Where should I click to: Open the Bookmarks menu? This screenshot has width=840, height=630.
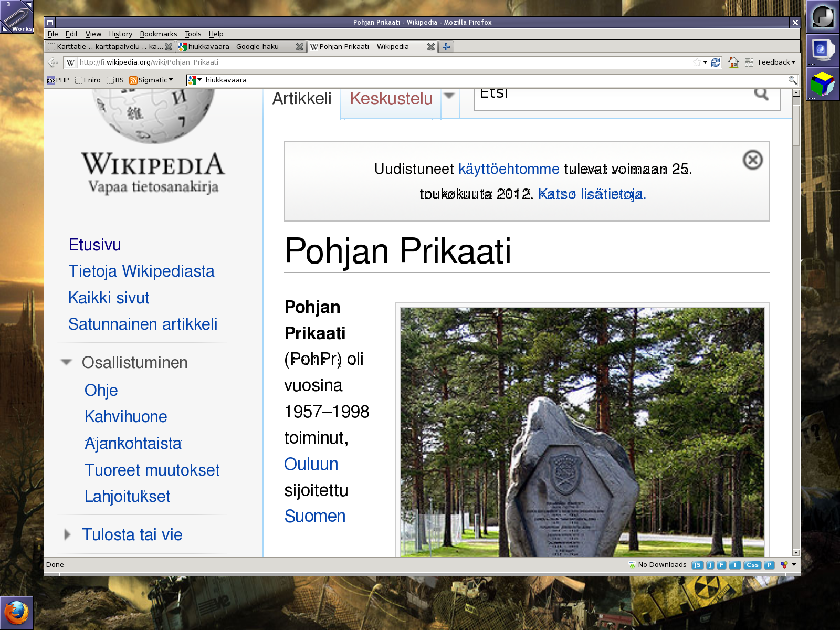[x=158, y=34]
